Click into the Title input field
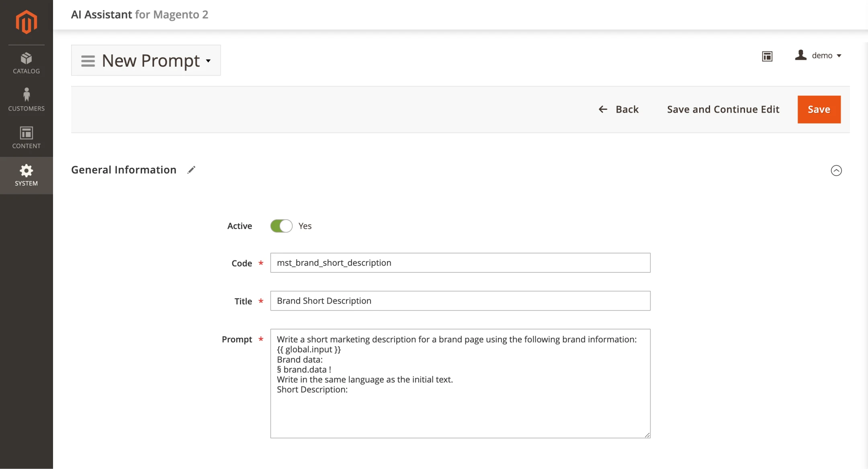Viewport: 868px width, 469px height. click(460, 301)
